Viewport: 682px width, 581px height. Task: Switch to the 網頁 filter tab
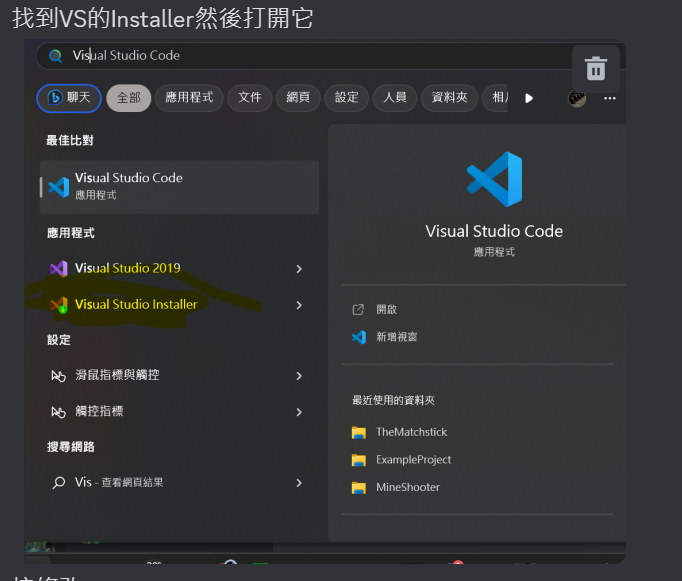pos(298,98)
